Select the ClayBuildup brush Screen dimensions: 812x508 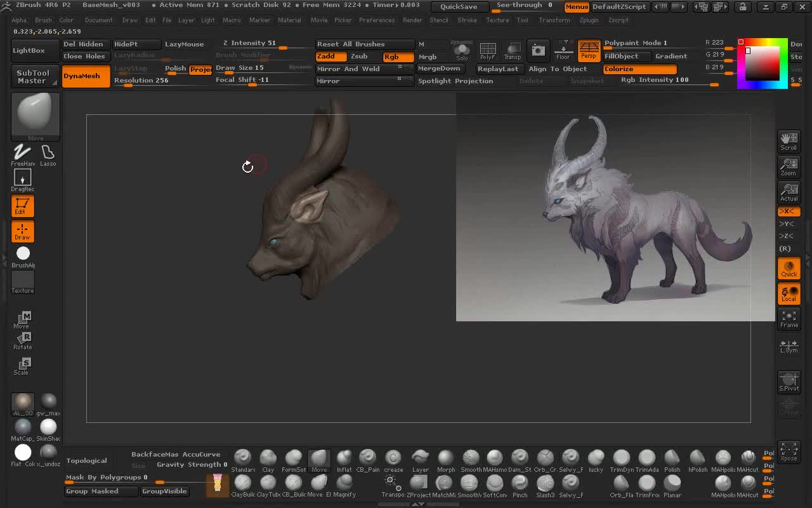click(243, 486)
